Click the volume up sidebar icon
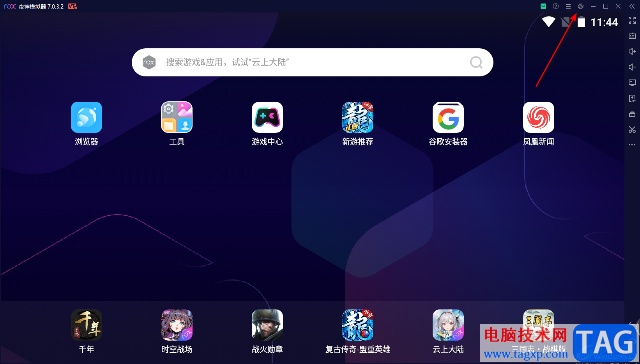The width and height of the screenshot is (640, 364). click(x=632, y=51)
